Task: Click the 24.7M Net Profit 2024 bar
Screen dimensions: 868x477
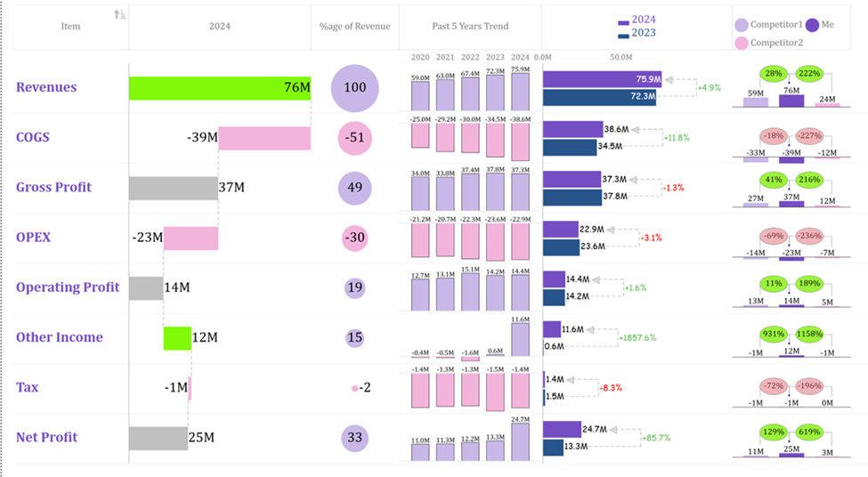Action: click(x=561, y=430)
